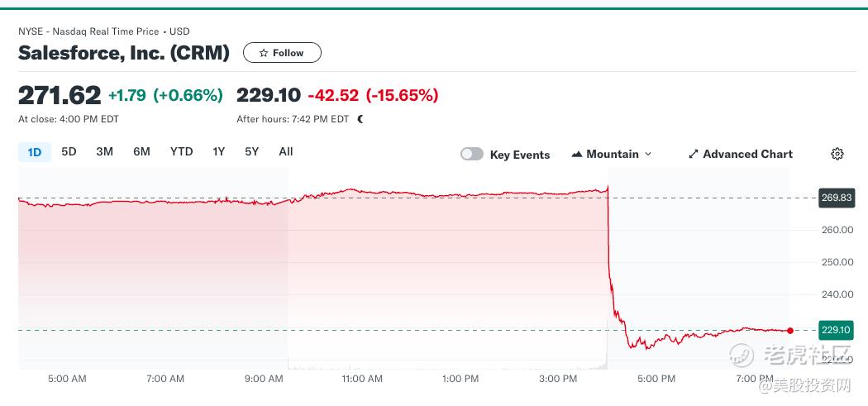This screenshot has width=868, height=406.
Task: Click the star icon in Follow button
Action: pos(264,53)
